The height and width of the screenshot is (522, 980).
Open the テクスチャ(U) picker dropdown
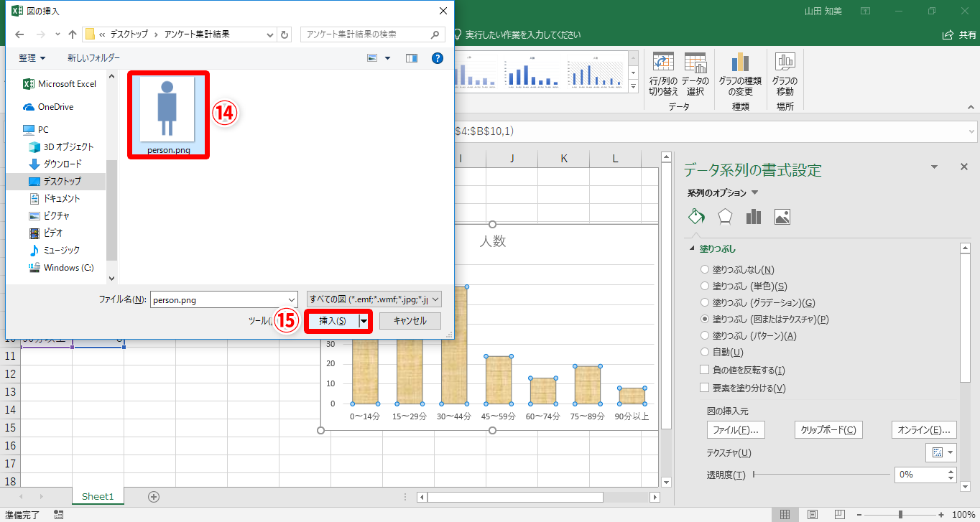pyautogui.click(x=941, y=452)
